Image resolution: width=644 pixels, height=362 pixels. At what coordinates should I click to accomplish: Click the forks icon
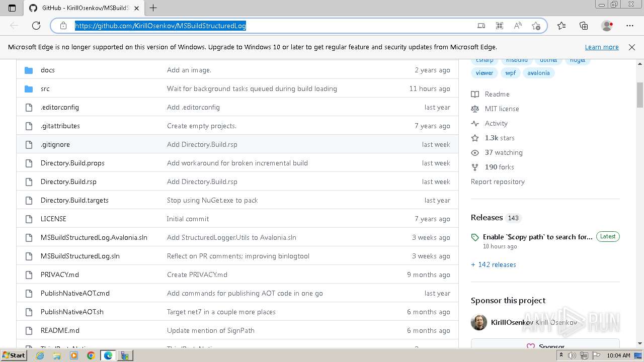click(x=475, y=167)
